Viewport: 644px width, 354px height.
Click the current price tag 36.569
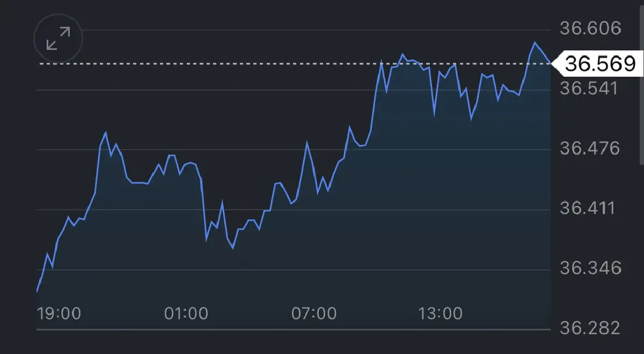(597, 63)
